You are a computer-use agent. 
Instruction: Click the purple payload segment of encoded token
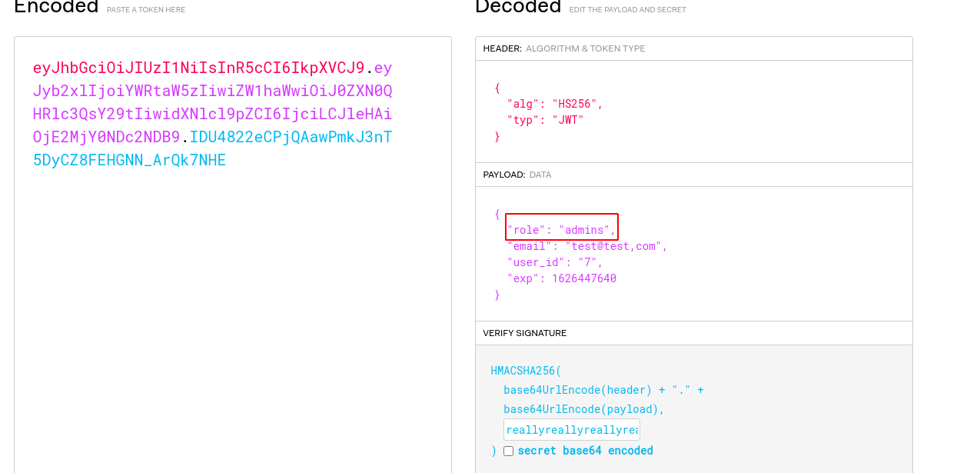[212, 114]
